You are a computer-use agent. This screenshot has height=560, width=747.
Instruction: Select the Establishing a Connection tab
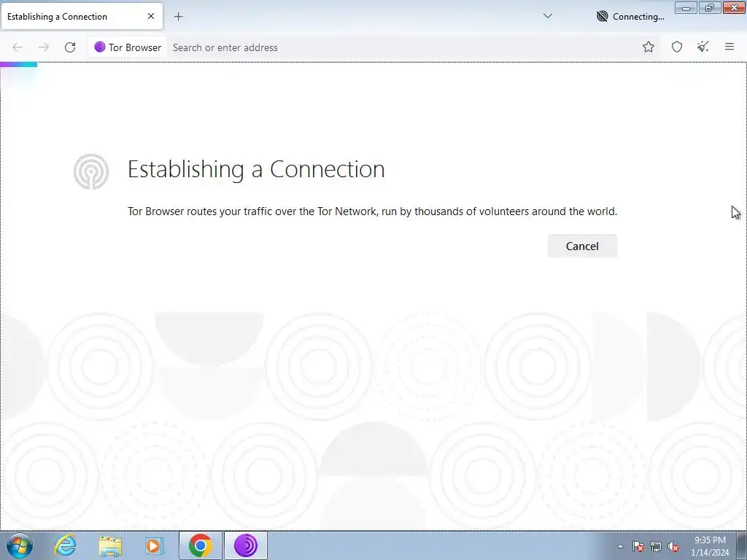point(82,16)
